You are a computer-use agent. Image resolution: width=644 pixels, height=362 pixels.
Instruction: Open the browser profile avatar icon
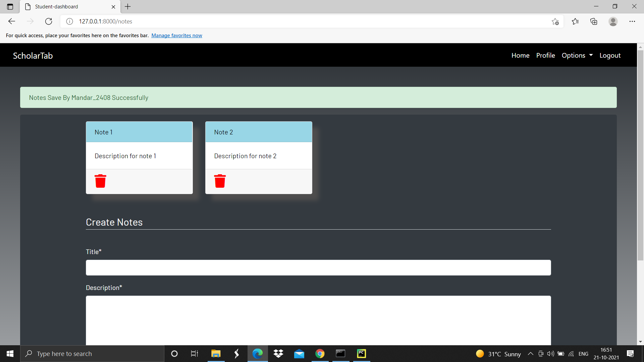pos(613,21)
